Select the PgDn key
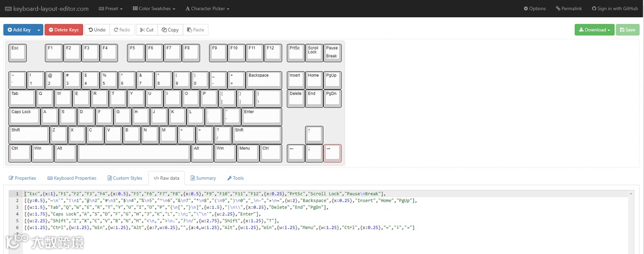Viewport: 644px width, 254px height. pyautogui.click(x=332, y=98)
